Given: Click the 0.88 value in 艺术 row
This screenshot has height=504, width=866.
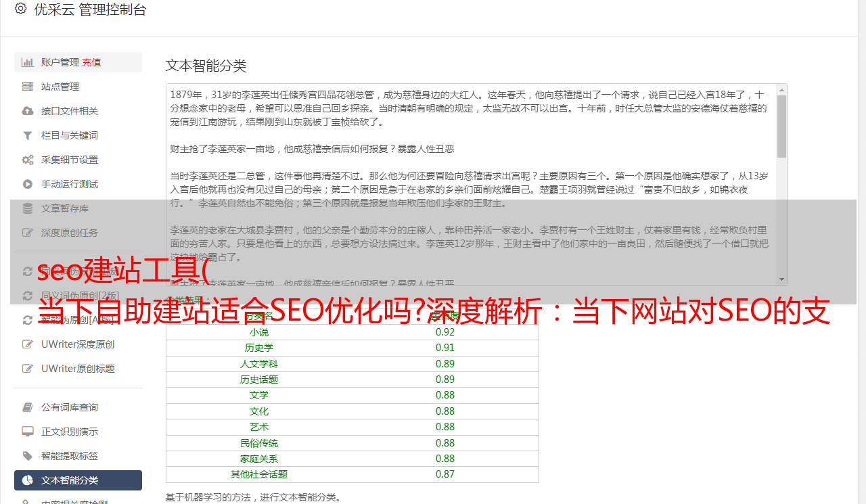Looking at the screenshot, I should [445, 427].
